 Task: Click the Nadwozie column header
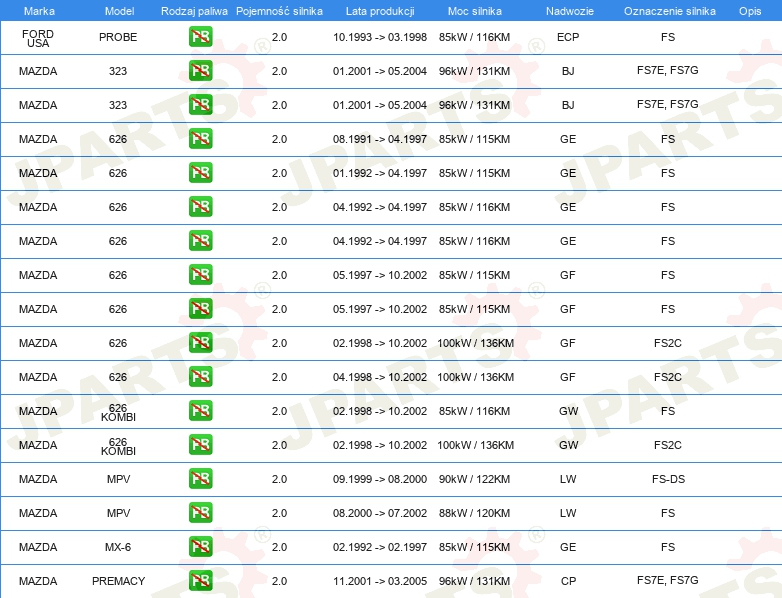click(570, 11)
